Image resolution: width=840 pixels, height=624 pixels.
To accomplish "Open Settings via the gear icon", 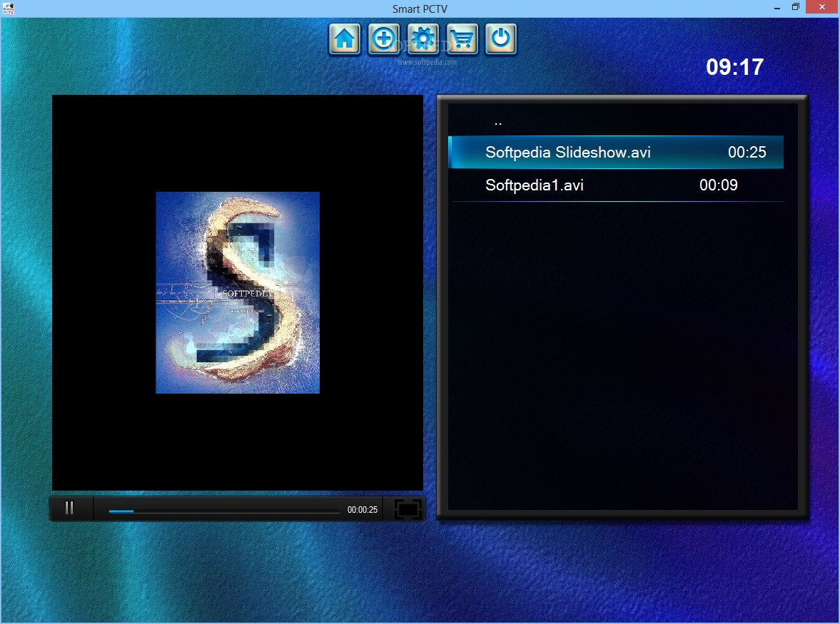I will [422, 39].
